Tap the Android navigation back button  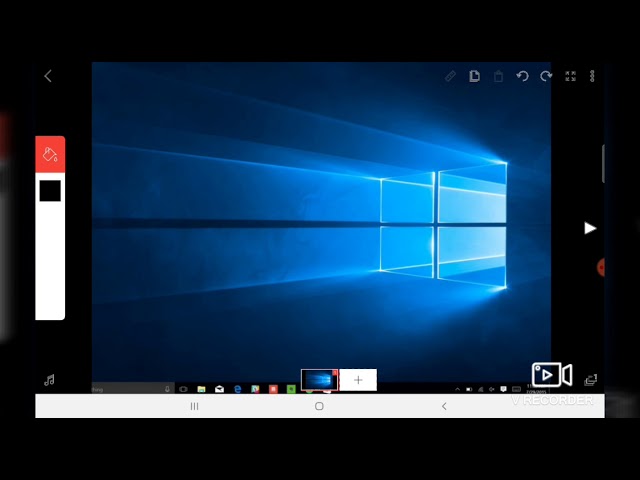point(444,406)
